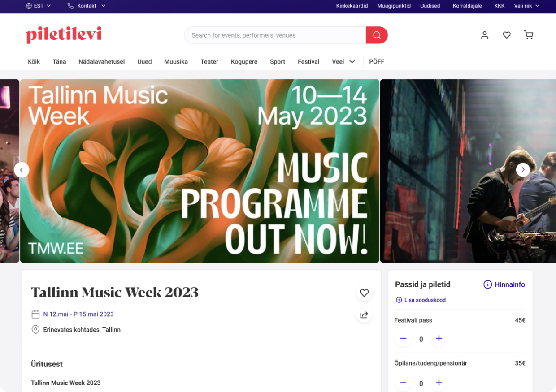
Task: Select the Kõik category
Action: [x=34, y=62]
